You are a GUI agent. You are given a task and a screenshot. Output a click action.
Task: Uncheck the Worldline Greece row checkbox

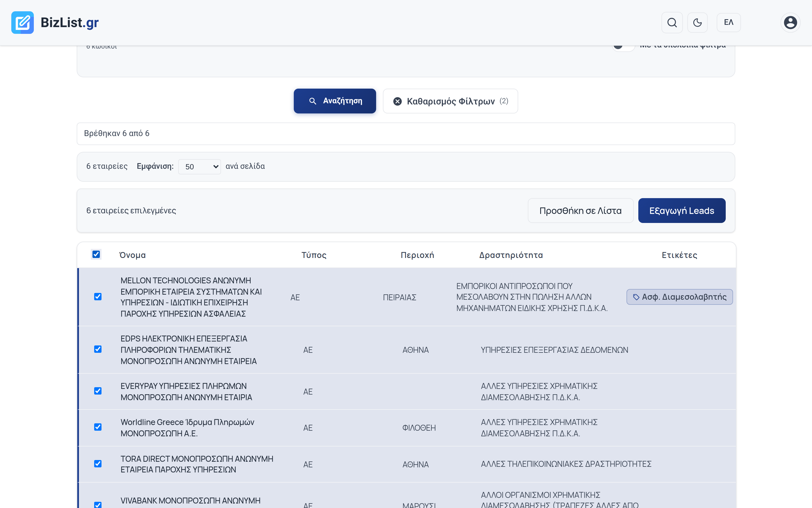[x=98, y=427]
